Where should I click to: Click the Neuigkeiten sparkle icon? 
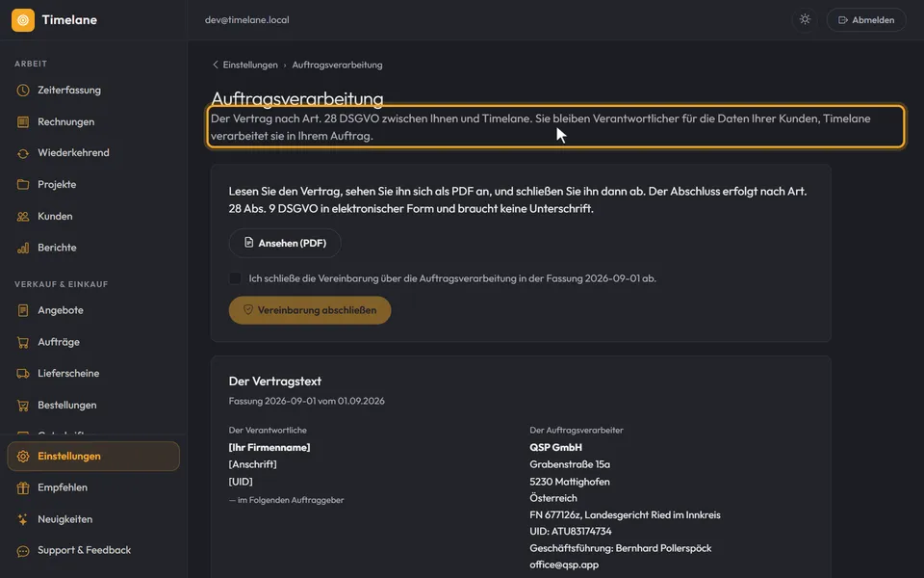pyautogui.click(x=23, y=519)
